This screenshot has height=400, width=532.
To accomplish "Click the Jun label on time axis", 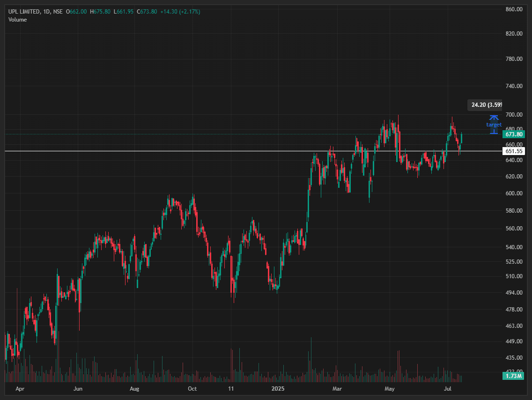I will pyautogui.click(x=78, y=389).
